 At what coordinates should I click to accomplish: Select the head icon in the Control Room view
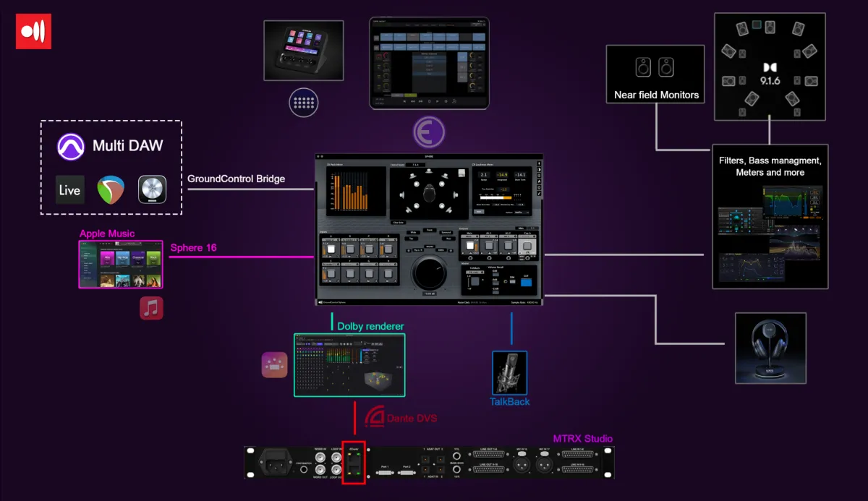point(430,192)
